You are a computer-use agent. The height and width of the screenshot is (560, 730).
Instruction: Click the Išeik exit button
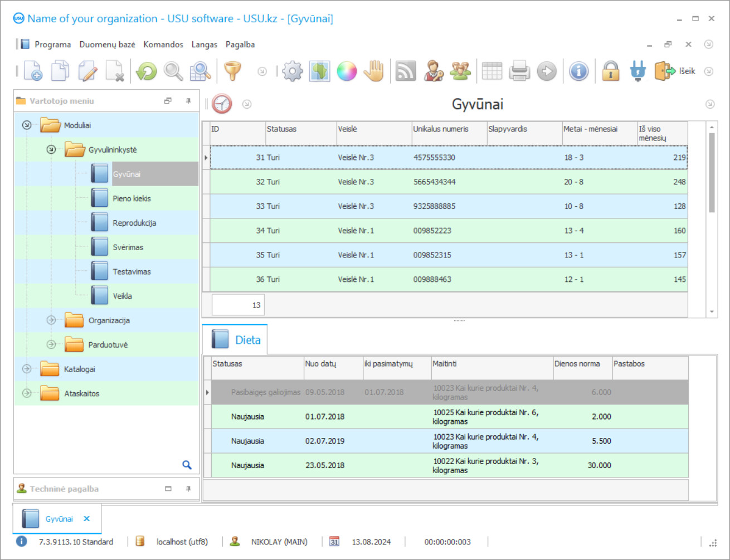point(675,71)
